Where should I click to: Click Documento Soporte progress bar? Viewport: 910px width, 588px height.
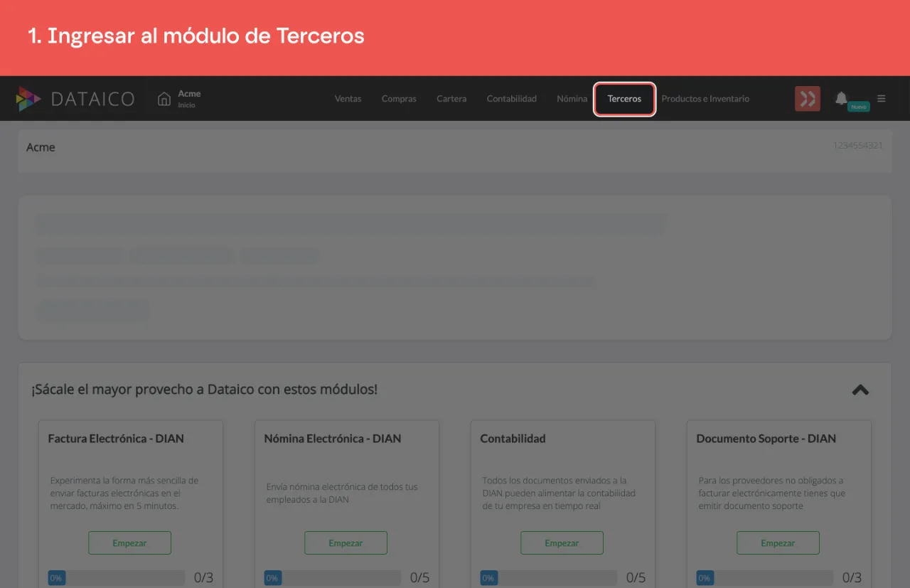765,578
